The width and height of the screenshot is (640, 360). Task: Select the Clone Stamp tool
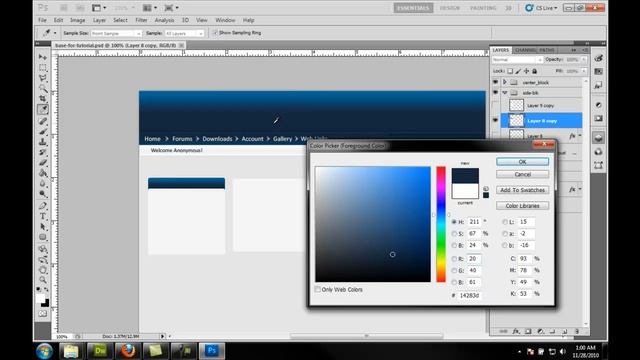[43, 142]
